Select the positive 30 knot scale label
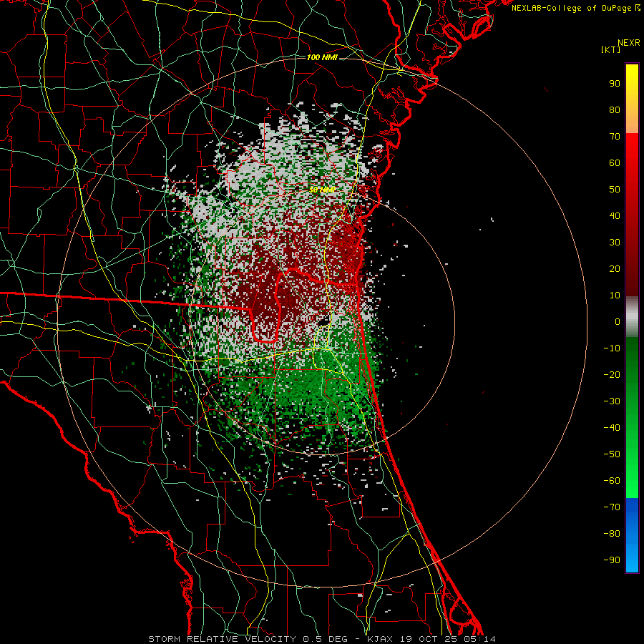The width and height of the screenshot is (644, 644). [x=615, y=243]
